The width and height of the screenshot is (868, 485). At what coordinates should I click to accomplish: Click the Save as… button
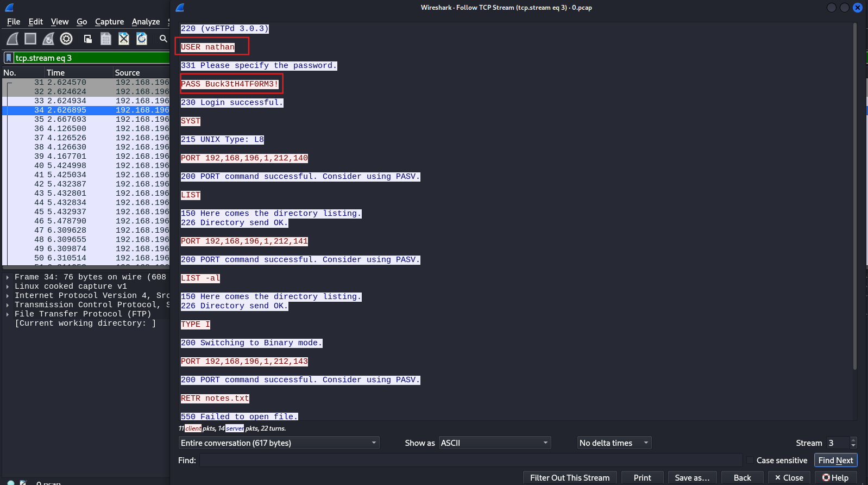[x=692, y=478]
